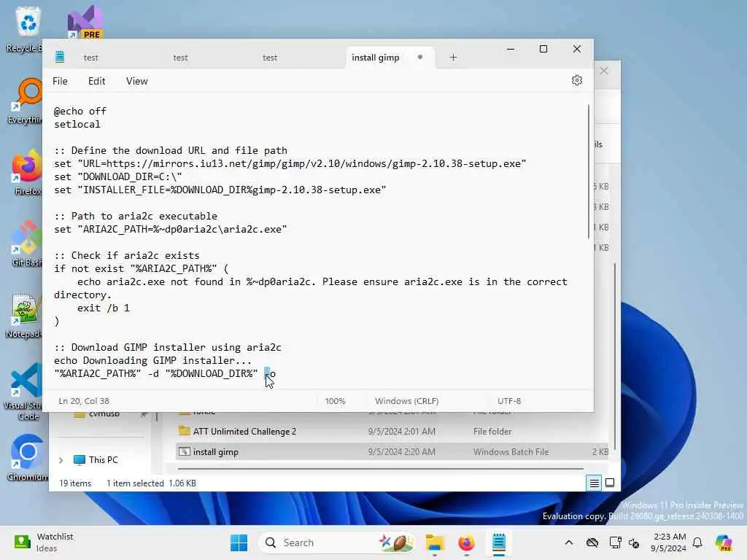Image resolution: width=747 pixels, height=560 pixels.
Task: Show hidden system tray icons
Action: tap(569, 542)
